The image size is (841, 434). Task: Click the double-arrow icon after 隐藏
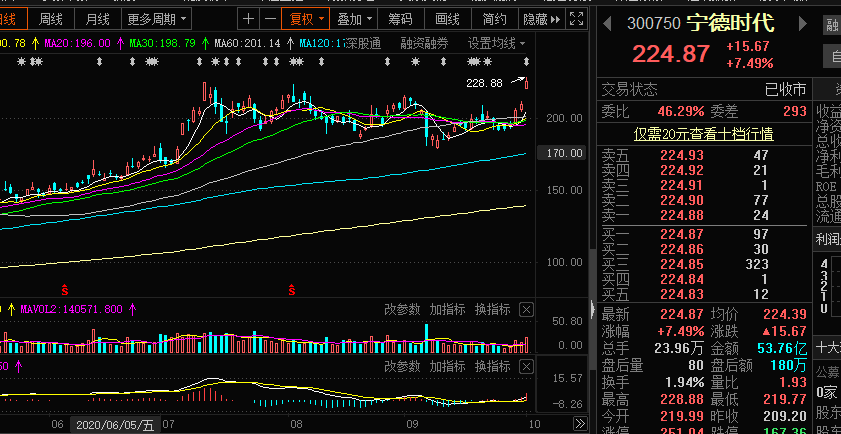pyautogui.click(x=556, y=19)
